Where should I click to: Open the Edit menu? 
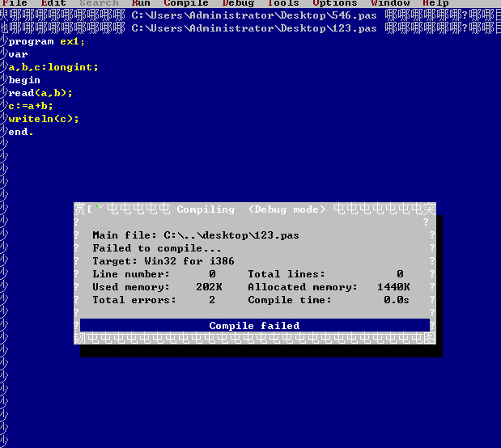pyautogui.click(x=53, y=3)
